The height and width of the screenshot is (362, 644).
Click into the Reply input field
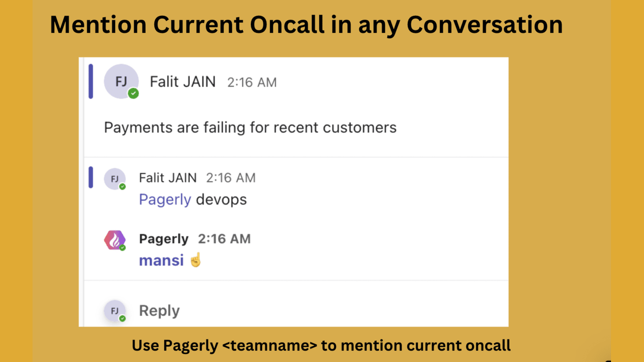coord(283,311)
